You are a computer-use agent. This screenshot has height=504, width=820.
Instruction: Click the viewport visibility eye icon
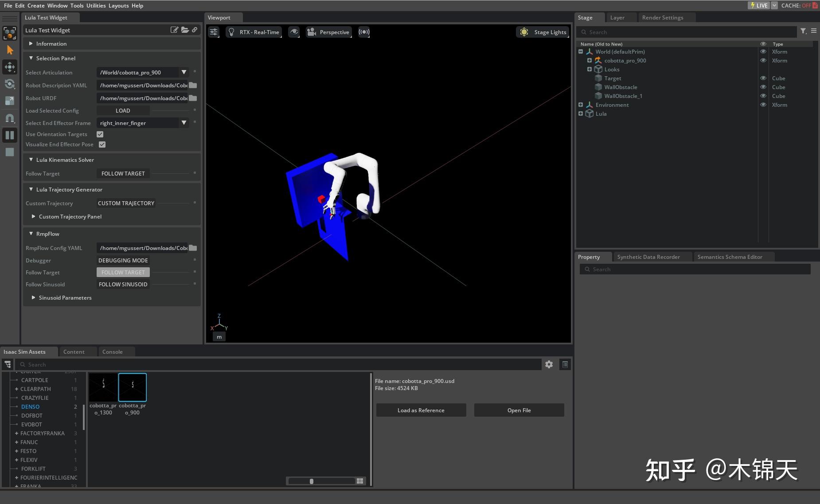tap(294, 31)
